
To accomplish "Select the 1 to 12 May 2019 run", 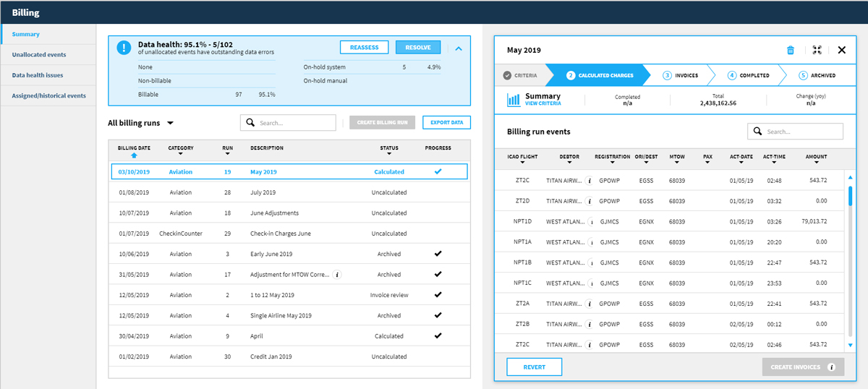I will pos(289,295).
